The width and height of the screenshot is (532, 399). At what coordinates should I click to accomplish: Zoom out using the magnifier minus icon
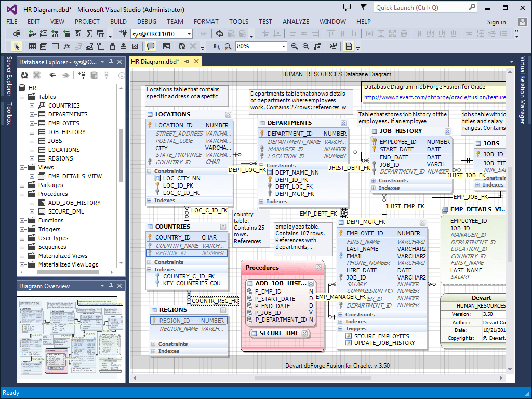point(305,46)
